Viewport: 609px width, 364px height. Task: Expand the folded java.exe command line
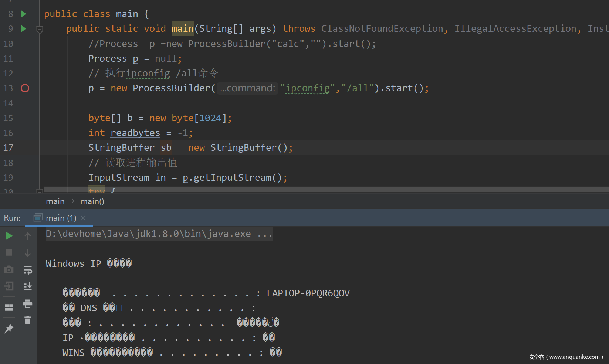265,234
